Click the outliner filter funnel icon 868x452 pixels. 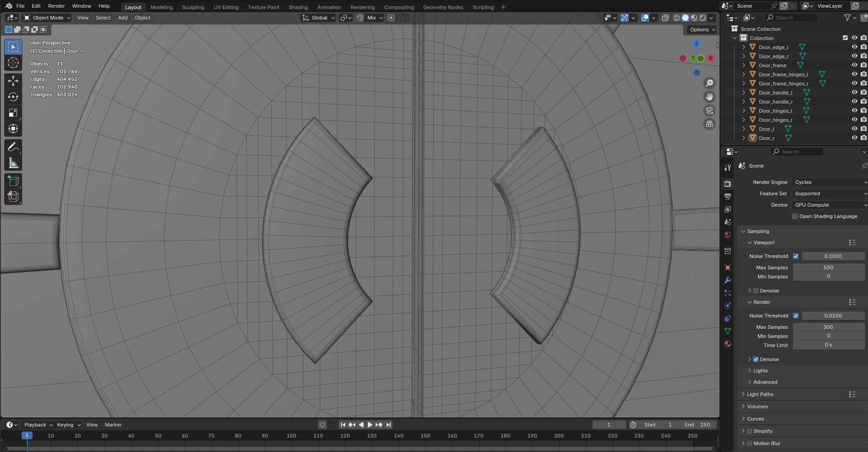[848, 18]
